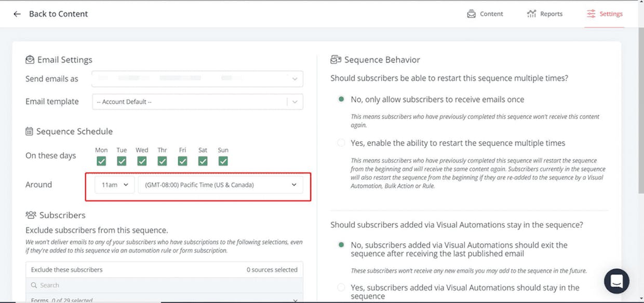This screenshot has width=644, height=303.
Task: Uncheck the Tue checkbox
Action: pyautogui.click(x=122, y=161)
